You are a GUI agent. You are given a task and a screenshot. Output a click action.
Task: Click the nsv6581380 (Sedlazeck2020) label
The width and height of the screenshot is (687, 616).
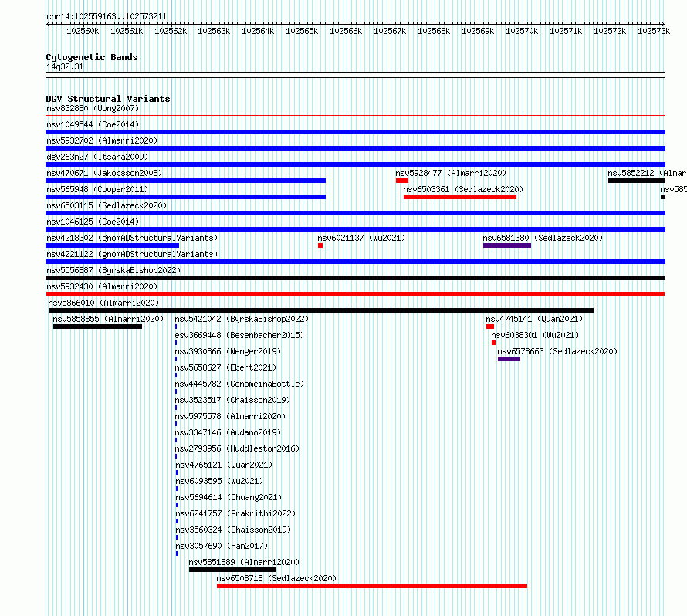click(543, 238)
